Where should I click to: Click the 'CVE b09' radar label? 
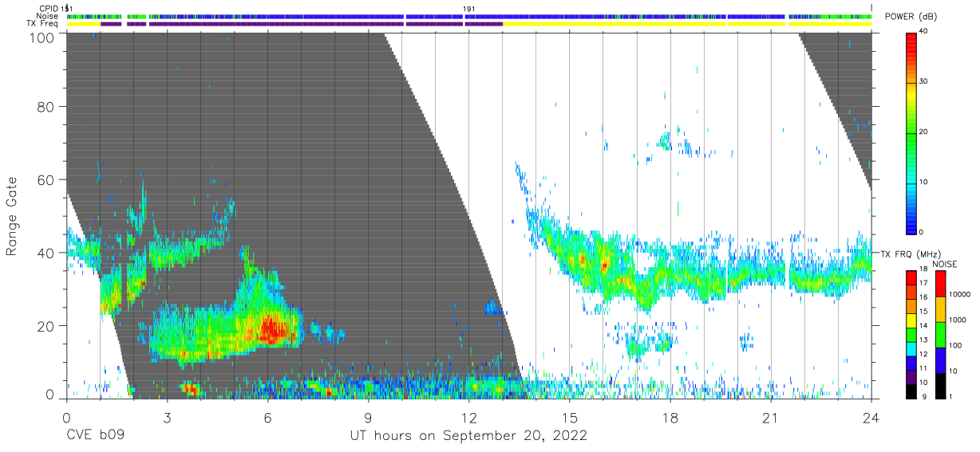(x=94, y=435)
